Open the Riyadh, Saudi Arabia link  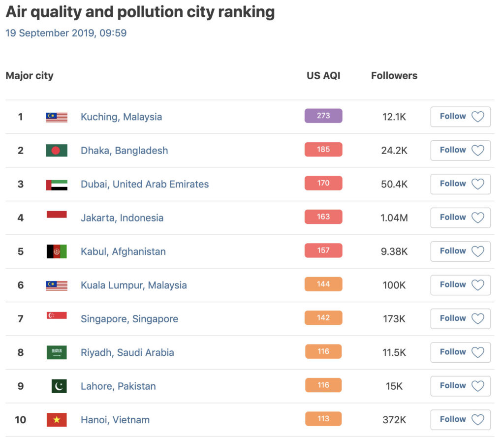pos(127,352)
